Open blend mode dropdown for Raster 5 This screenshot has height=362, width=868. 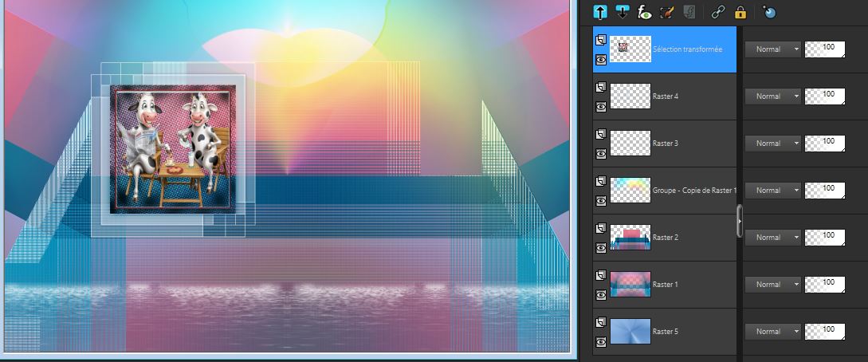(x=773, y=332)
